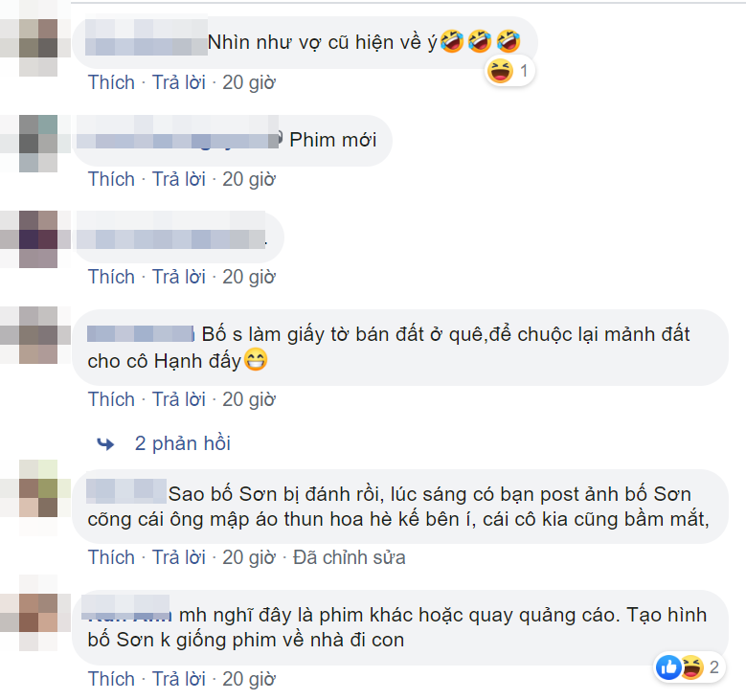This screenshot has width=746, height=700.
Task: Click the reply arrow icon beside 2 phản hồi
Action: 105,443
